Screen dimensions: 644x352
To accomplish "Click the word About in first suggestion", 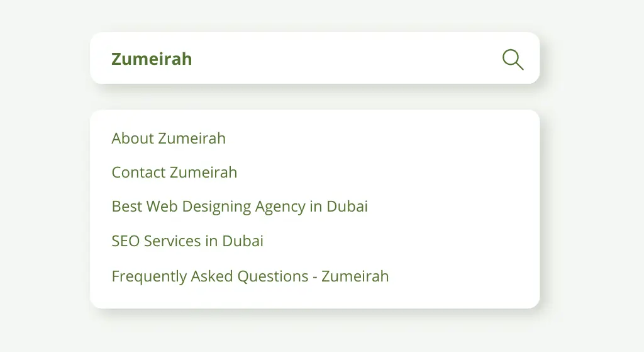I will point(132,138).
